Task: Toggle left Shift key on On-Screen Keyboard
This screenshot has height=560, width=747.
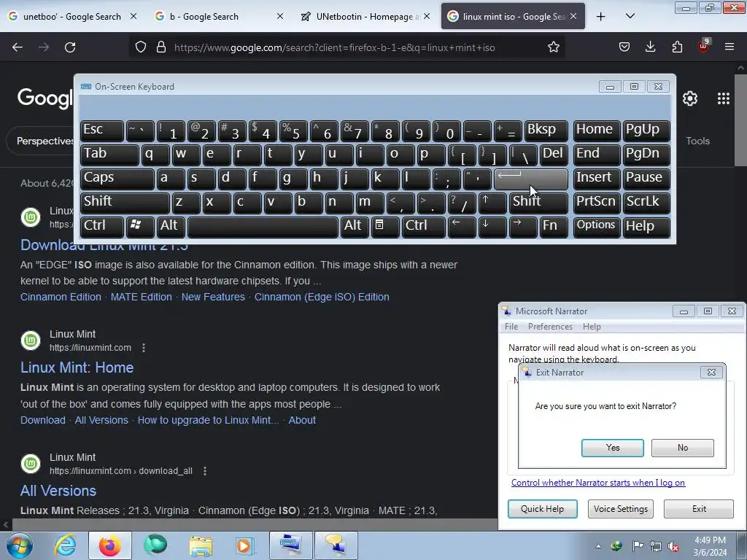Action: click(125, 203)
